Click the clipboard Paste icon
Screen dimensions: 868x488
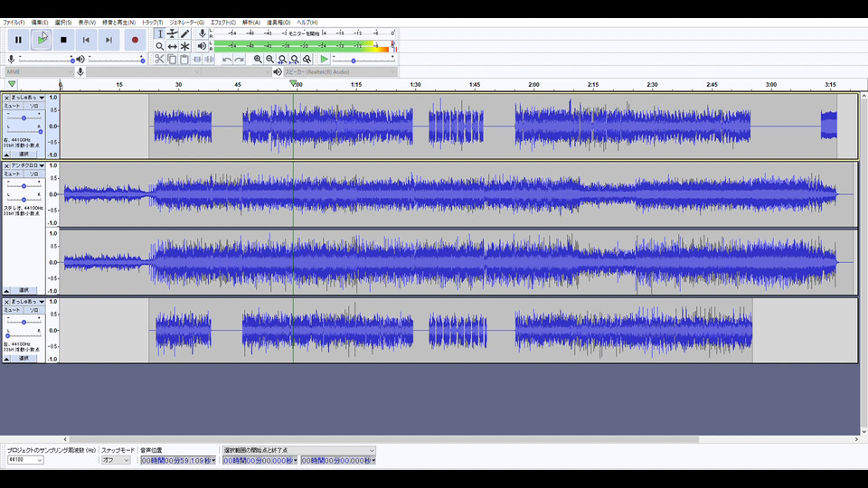pyautogui.click(x=184, y=60)
